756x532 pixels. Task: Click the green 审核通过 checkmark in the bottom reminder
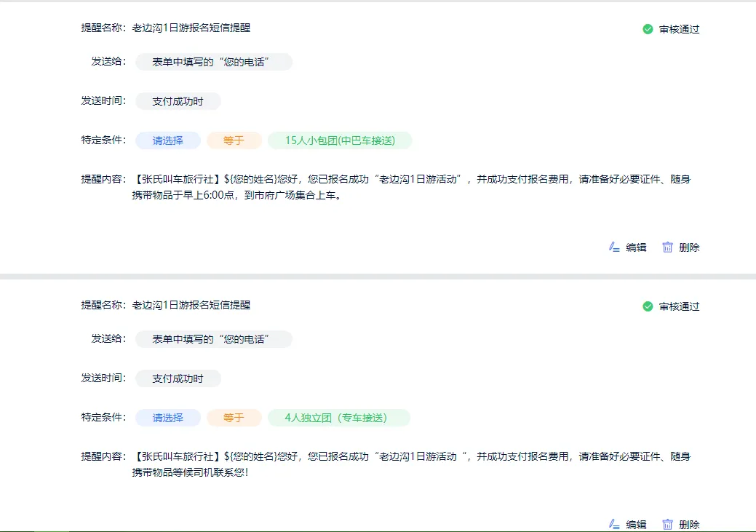[x=648, y=306]
